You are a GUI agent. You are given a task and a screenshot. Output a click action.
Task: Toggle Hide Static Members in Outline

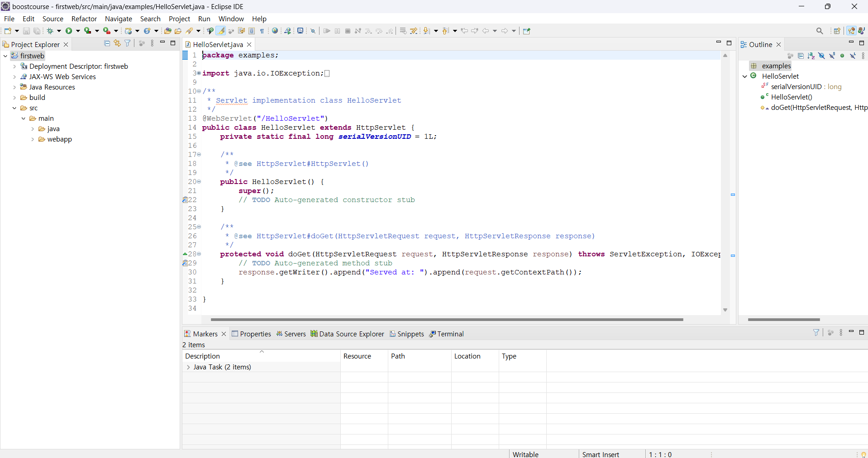832,56
